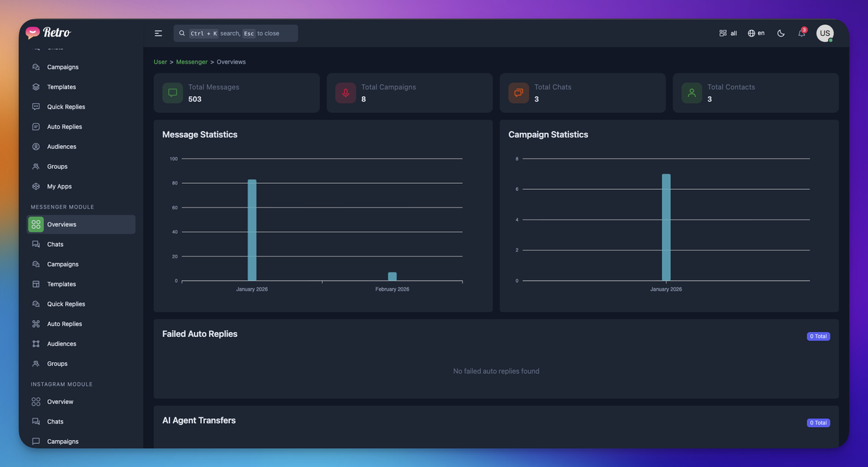Open Auto Replies in the top sidebar section
868x467 pixels.
click(x=81, y=127)
